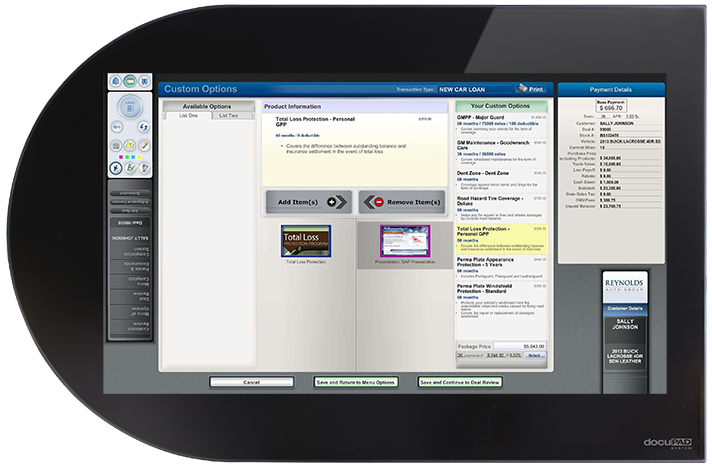Click Save and Continue to Deal Review

[460, 382]
